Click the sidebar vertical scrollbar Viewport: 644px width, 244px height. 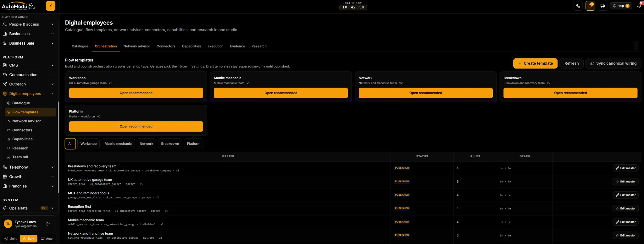click(x=58, y=147)
